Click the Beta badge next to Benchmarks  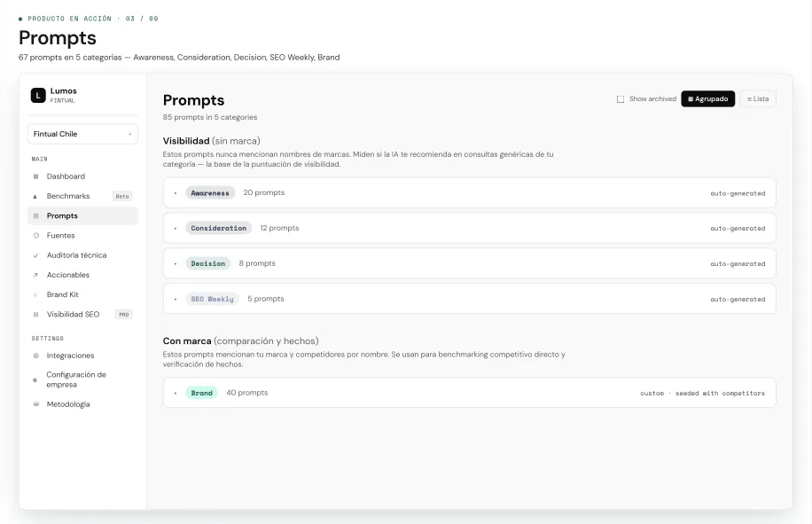[x=122, y=196]
